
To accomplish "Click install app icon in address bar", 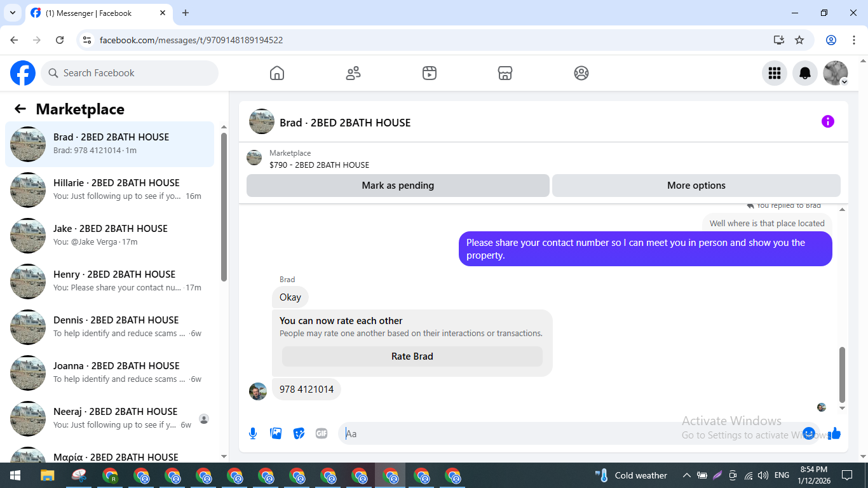I will 779,40.
